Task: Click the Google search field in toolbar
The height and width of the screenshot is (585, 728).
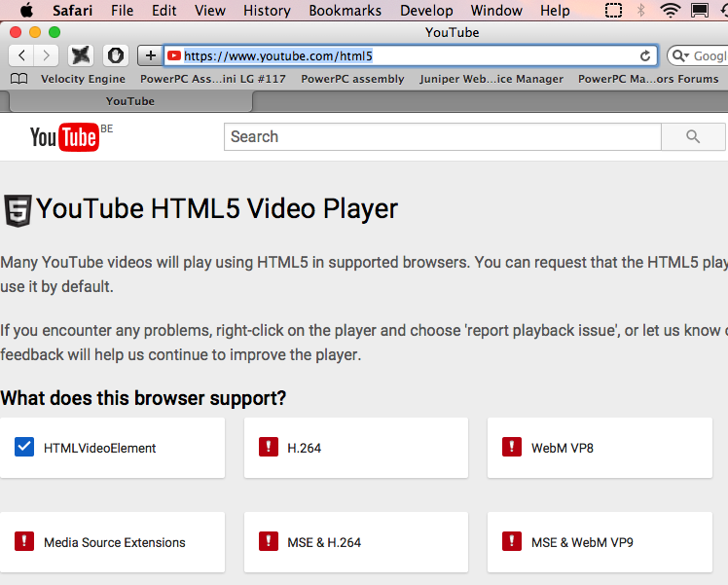Action: [698, 55]
